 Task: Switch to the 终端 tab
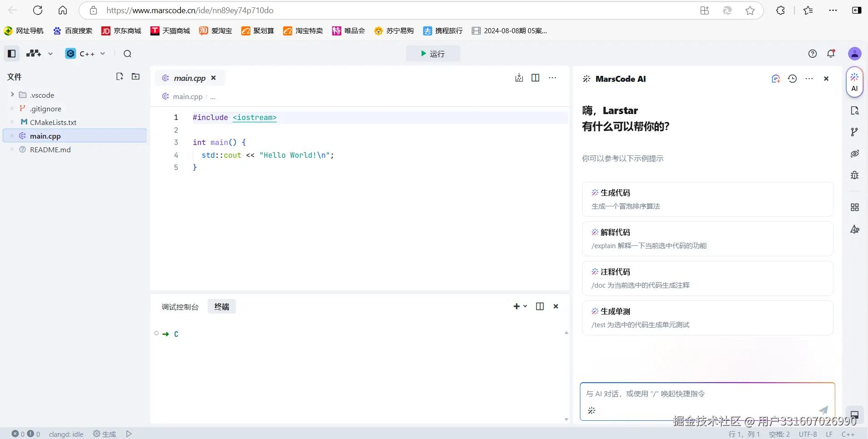tap(222, 307)
